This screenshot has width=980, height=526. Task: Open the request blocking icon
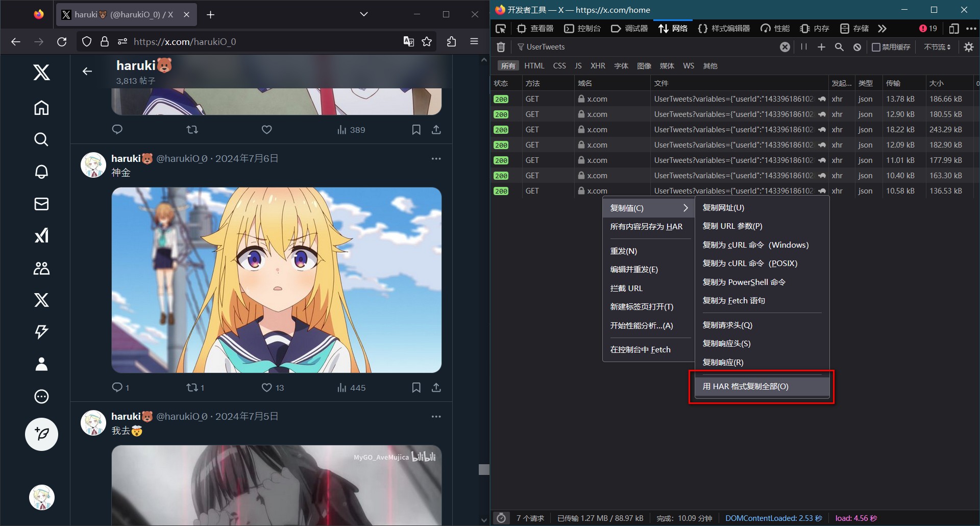[857, 47]
